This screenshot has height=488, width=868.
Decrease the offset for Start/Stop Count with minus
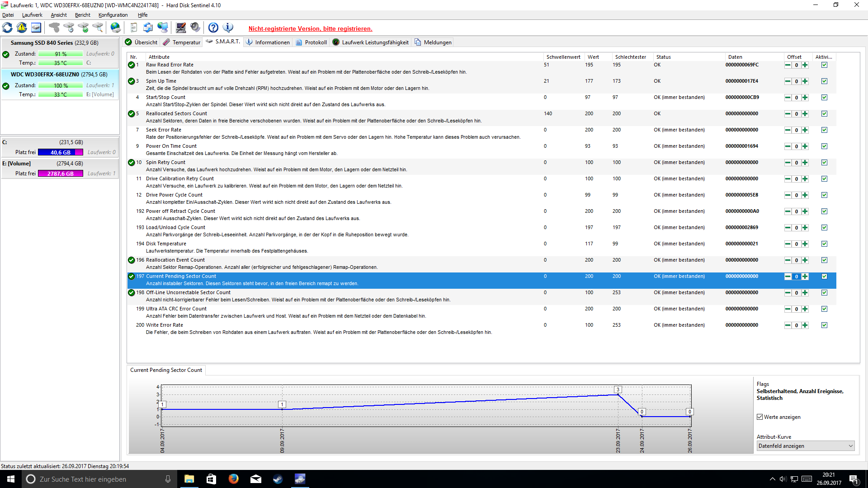tap(788, 98)
